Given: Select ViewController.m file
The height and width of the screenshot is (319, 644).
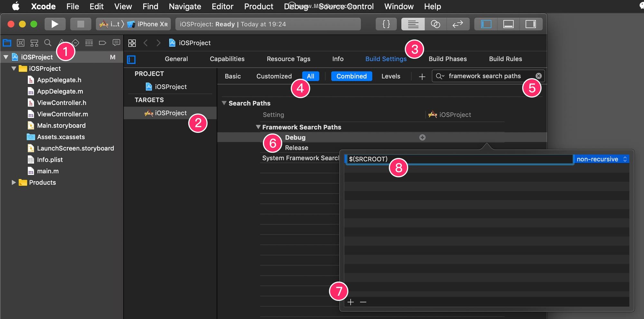Looking at the screenshot, I should point(62,114).
